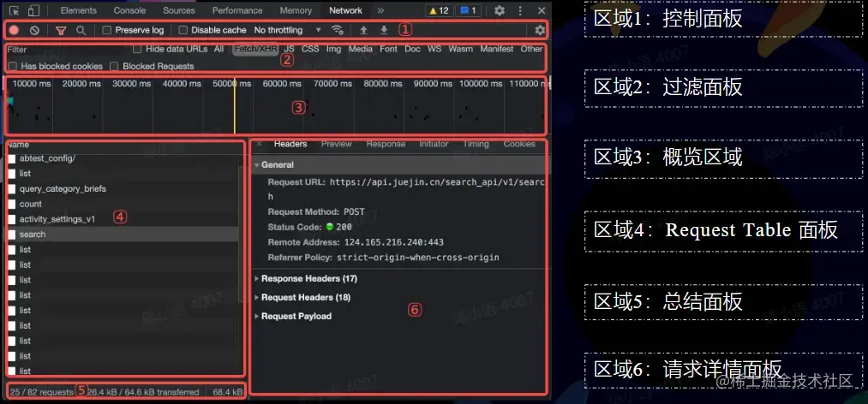Select the Fetch/XHR type filter
This screenshot has height=404, width=868.
pos(255,49)
